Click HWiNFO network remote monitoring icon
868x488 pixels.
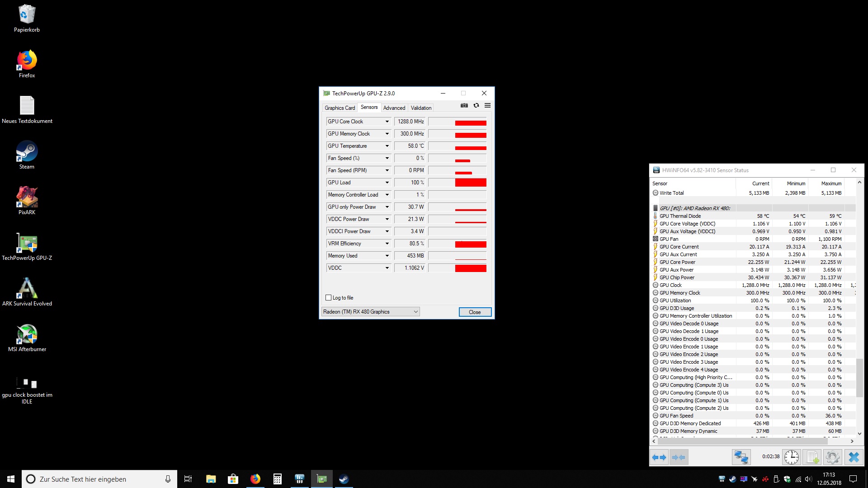pos(741,457)
